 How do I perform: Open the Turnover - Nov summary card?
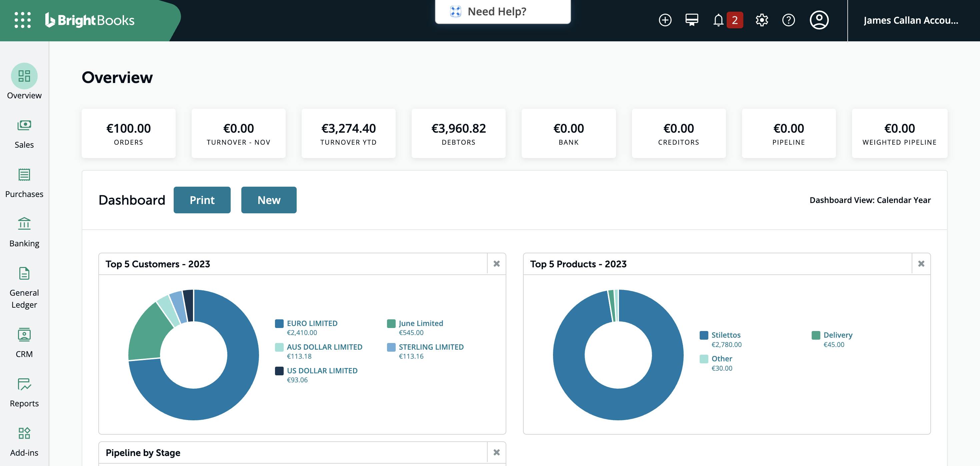239,134
